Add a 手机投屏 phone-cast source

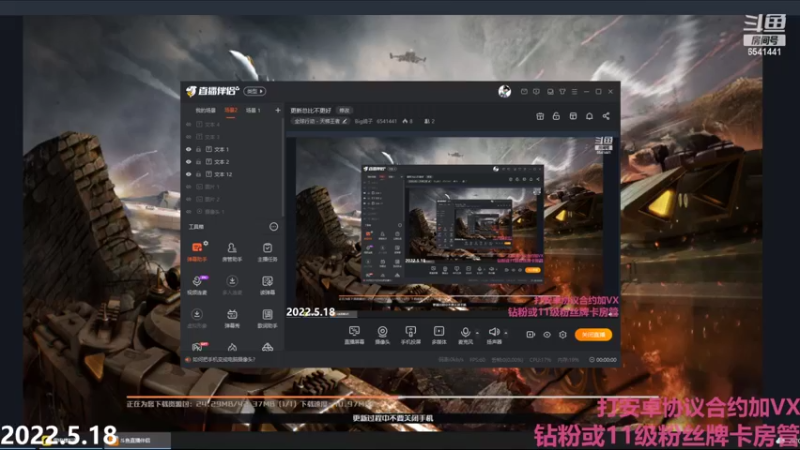coord(410,335)
